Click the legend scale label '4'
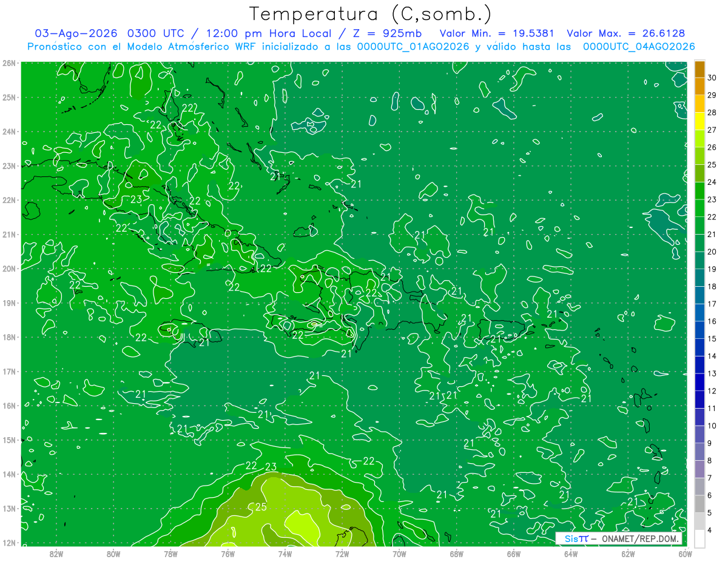728x562 pixels. point(709,530)
